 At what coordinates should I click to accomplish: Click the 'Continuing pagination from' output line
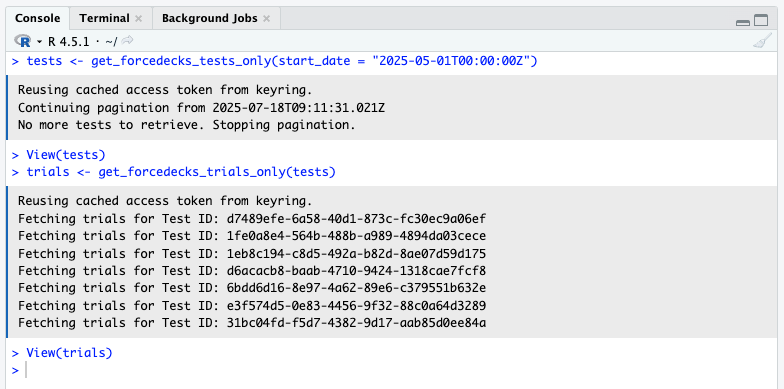202,108
